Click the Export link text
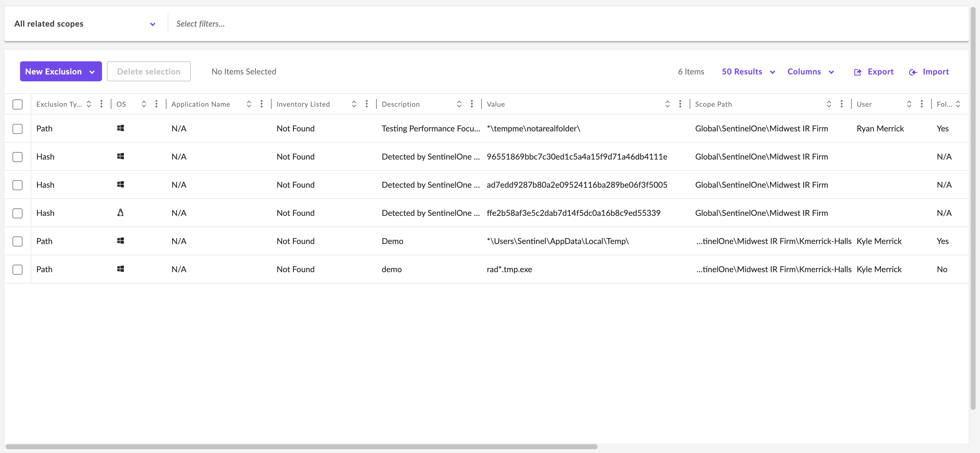The width and height of the screenshot is (980, 453). tap(880, 72)
